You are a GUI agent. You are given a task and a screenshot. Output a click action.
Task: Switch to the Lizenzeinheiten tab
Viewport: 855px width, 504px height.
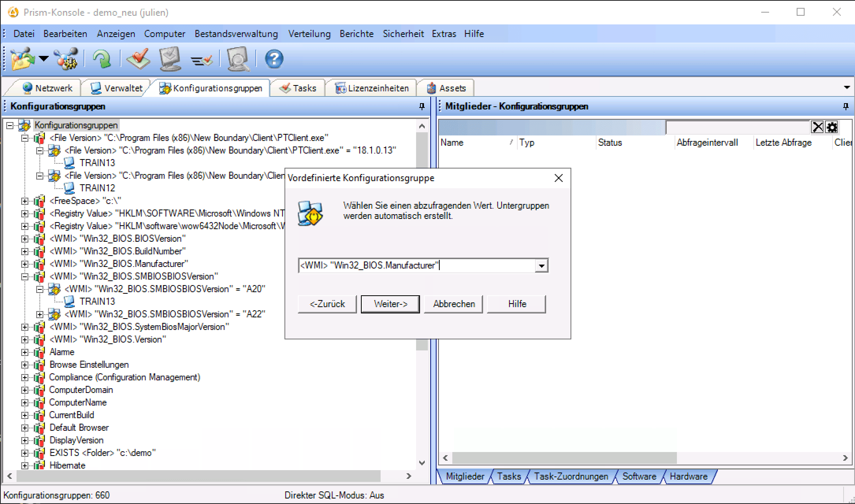(x=372, y=88)
